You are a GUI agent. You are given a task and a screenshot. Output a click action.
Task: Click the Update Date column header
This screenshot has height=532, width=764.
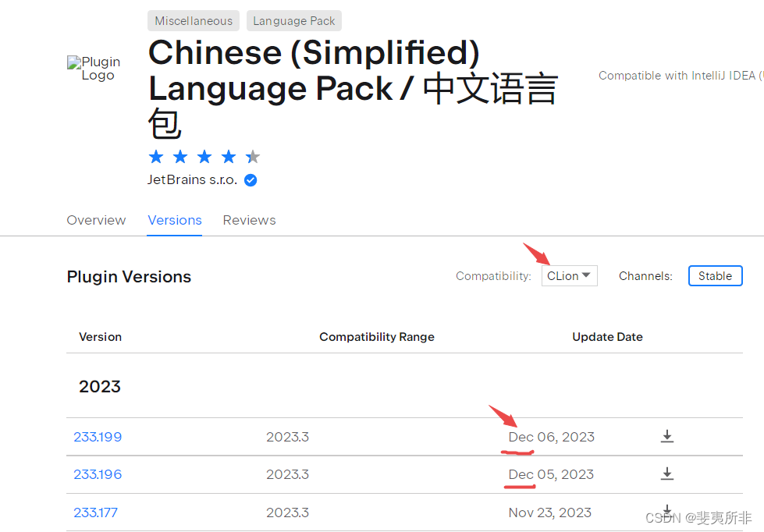[x=607, y=337]
